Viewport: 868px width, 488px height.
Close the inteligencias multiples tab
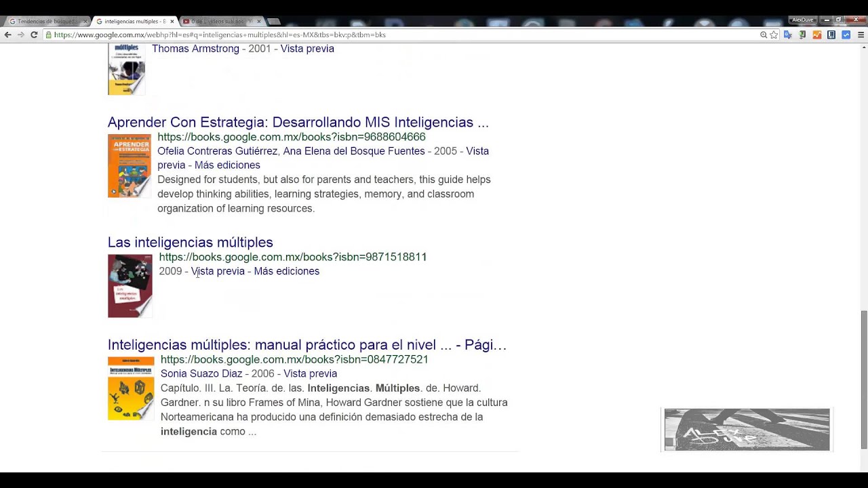pyautogui.click(x=172, y=22)
